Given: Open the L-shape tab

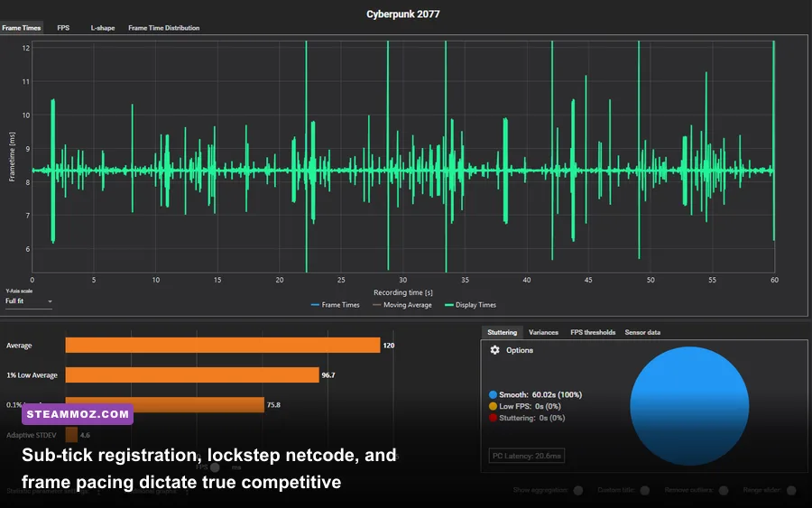Looking at the screenshot, I should 103,28.
